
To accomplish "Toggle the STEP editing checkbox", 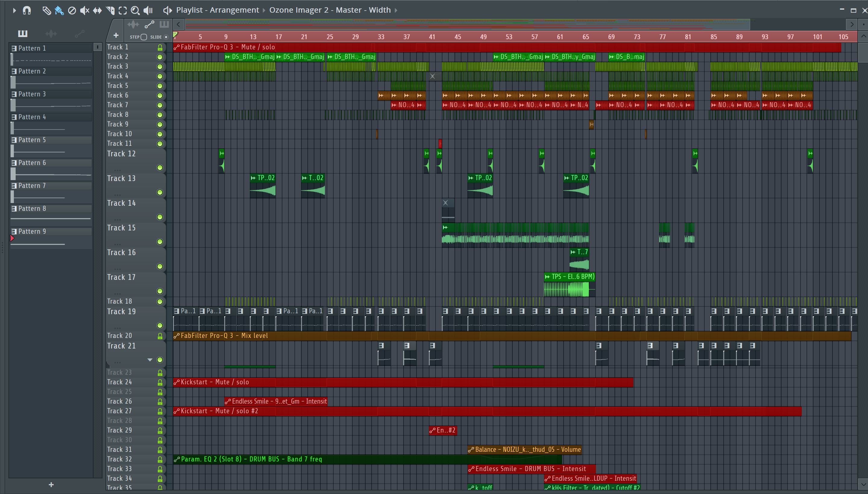I will pos(143,37).
